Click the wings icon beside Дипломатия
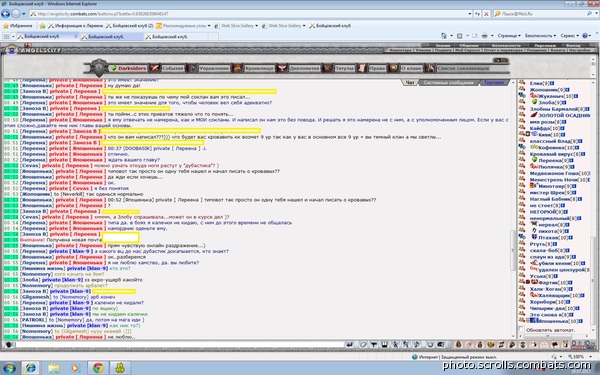This screenshot has width=600, height=375. click(282, 68)
